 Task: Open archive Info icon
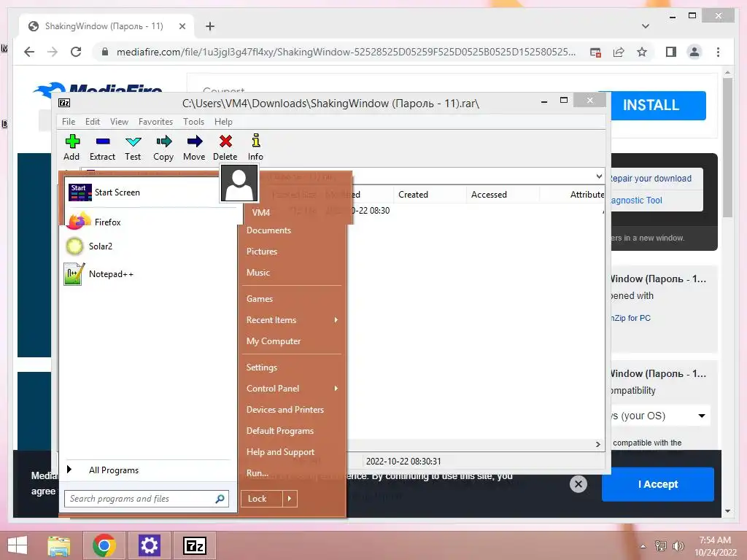pos(256,147)
